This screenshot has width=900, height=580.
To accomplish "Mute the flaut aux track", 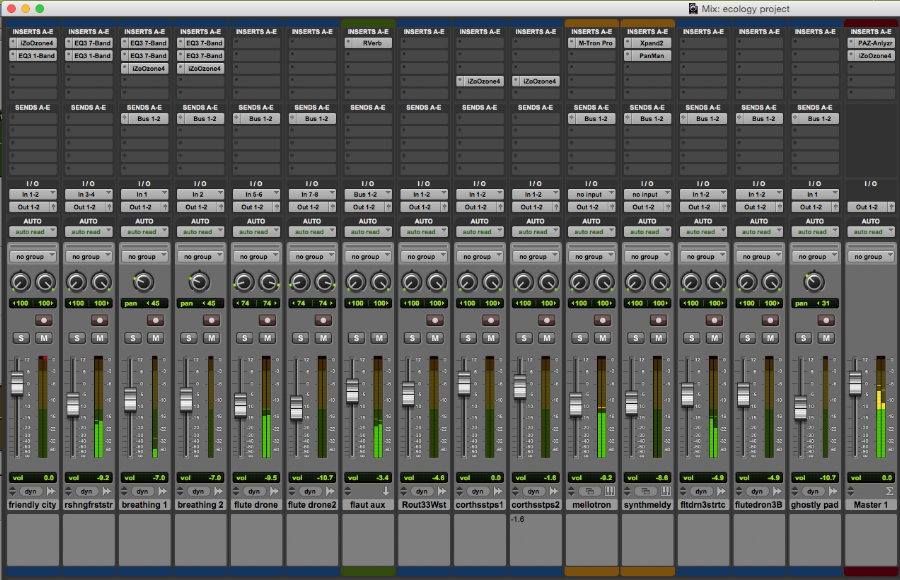I will point(379,338).
